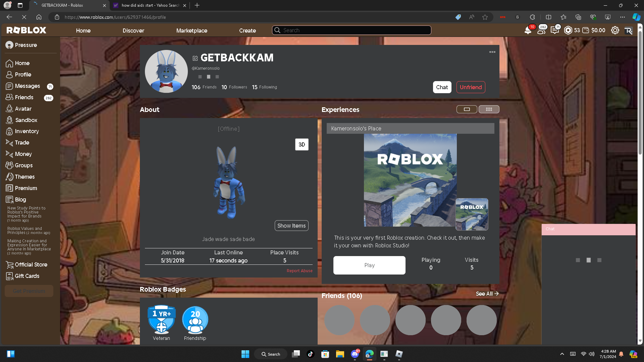The width and height of the screenshot is (644, 362).
Task: Read blog post Roblox Values and Principles
Action: click(x=29, y=231)
